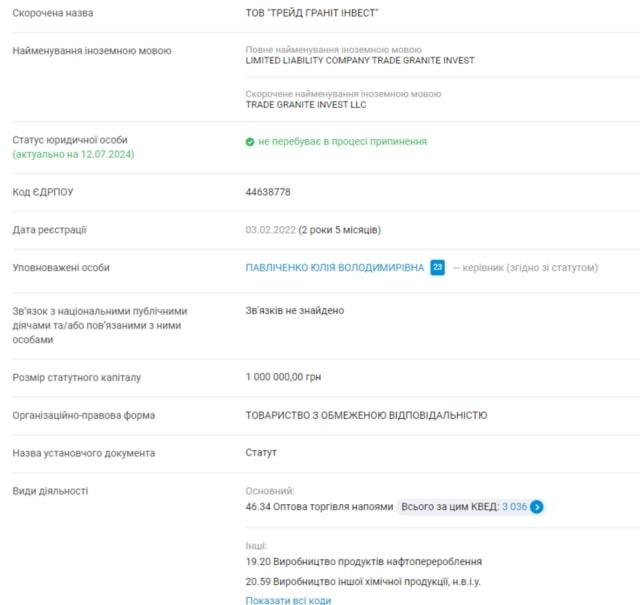Click the Зв'язків не знайдено text

coord(295,311)
